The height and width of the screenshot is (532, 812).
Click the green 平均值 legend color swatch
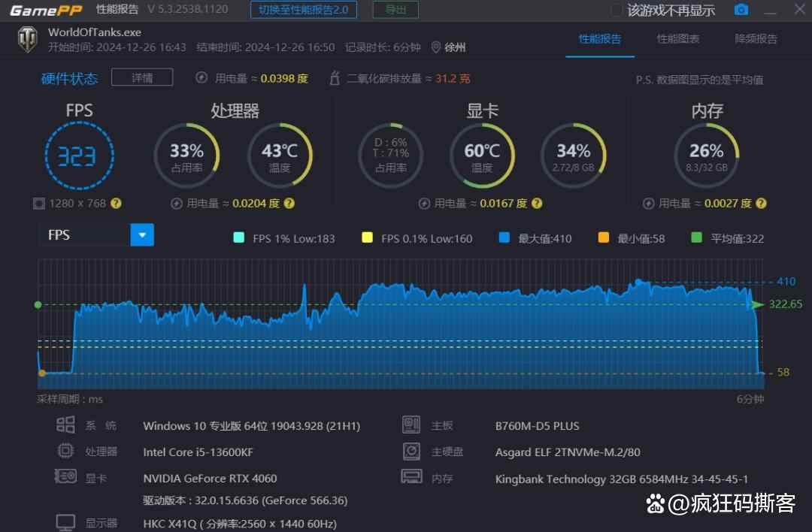pyautogui.click(x=696, y=238)
